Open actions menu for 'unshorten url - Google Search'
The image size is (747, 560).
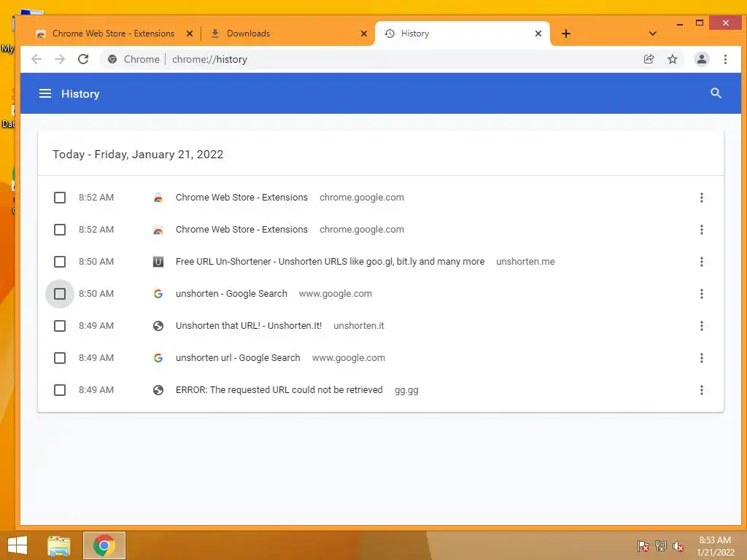tap(701, 357)
